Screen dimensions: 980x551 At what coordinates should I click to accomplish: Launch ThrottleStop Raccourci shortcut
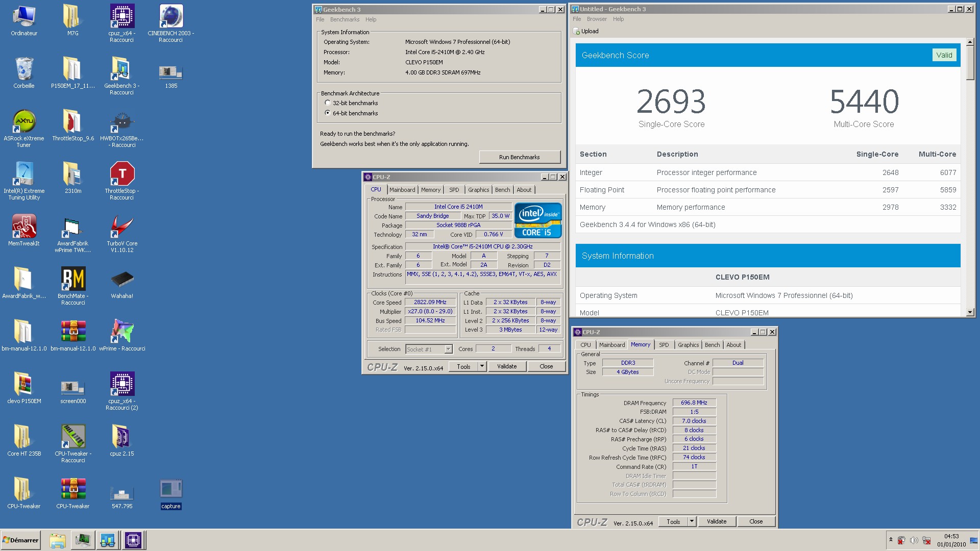tap(121, 181)
